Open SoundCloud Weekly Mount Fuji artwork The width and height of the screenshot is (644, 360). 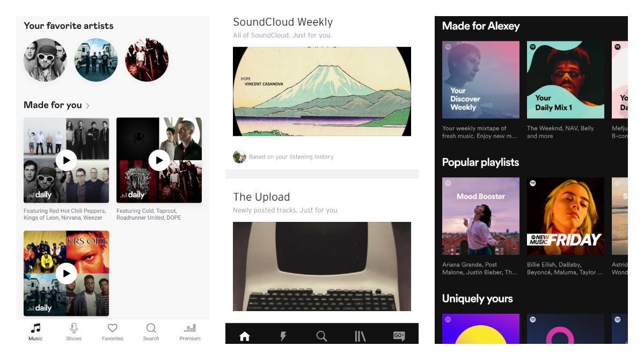[x=322, y=91]
